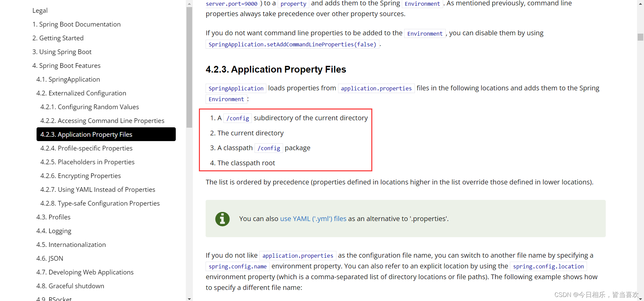
Task: Open the Legal sidebar entry
Action: 40,10
